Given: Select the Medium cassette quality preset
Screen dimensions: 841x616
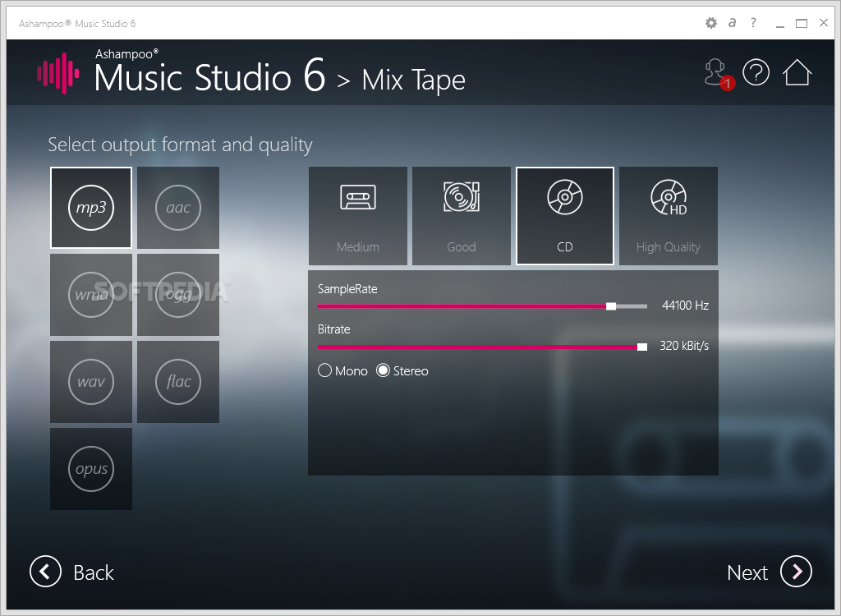Looking at the screenshot, I should coord(358,216).
